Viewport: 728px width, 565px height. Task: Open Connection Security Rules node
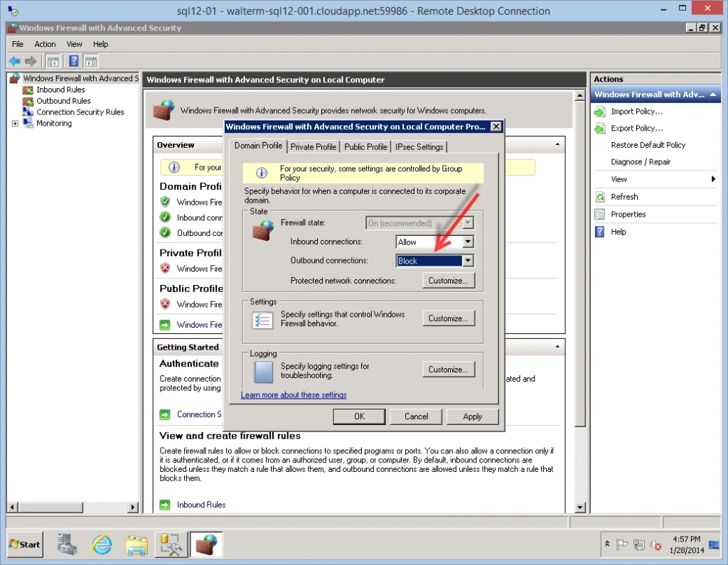coord(80,112)
